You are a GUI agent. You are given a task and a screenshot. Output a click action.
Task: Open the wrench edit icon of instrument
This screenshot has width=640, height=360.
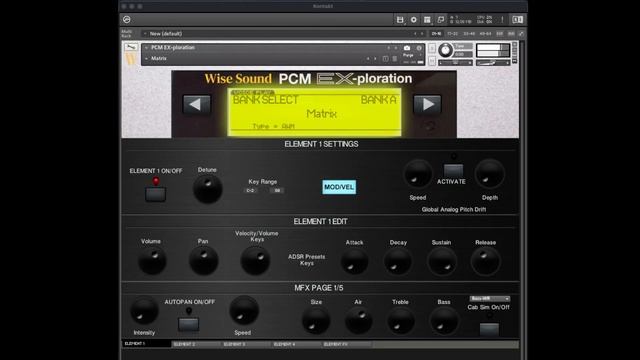click(x=131, y=47)
